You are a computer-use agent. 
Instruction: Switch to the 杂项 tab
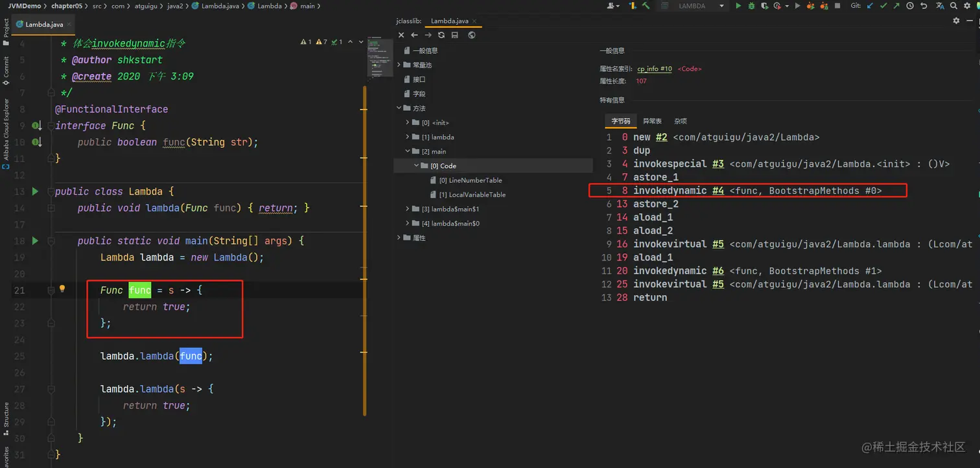click(x=681, y=121)
